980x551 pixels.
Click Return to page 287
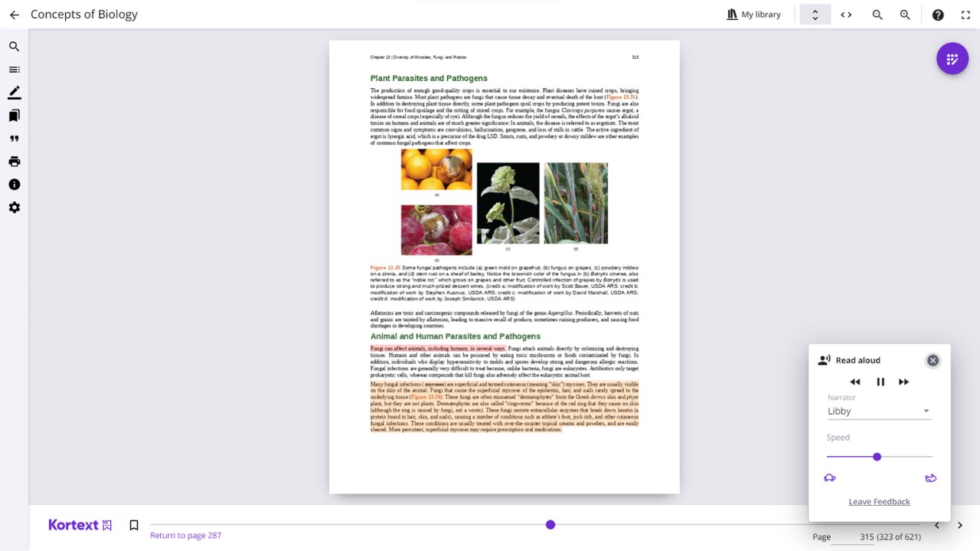coord(185,535)
